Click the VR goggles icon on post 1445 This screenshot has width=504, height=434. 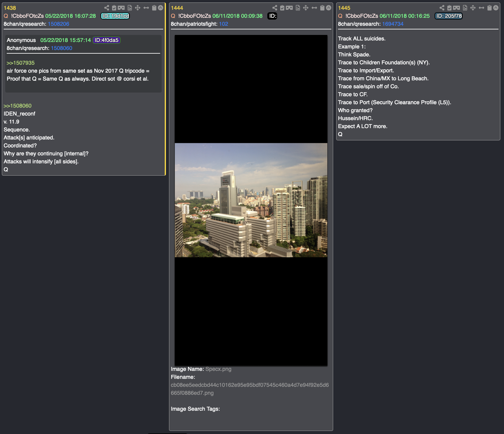pyautogui.click(x=457, y=8)
